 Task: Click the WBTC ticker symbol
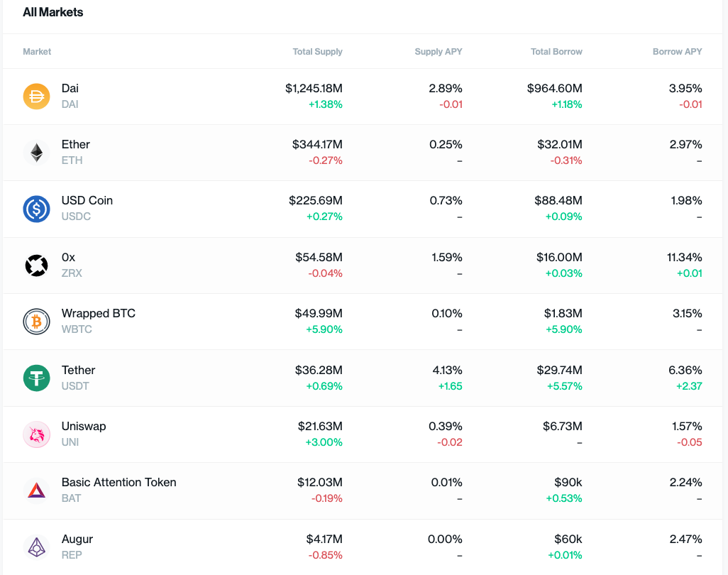(x=77, y=329)
